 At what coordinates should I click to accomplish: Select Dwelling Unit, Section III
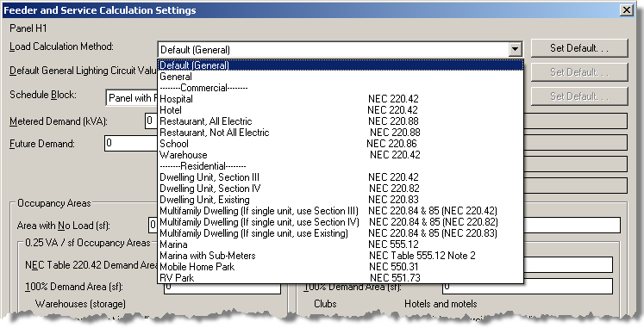(x=341, y=177)
